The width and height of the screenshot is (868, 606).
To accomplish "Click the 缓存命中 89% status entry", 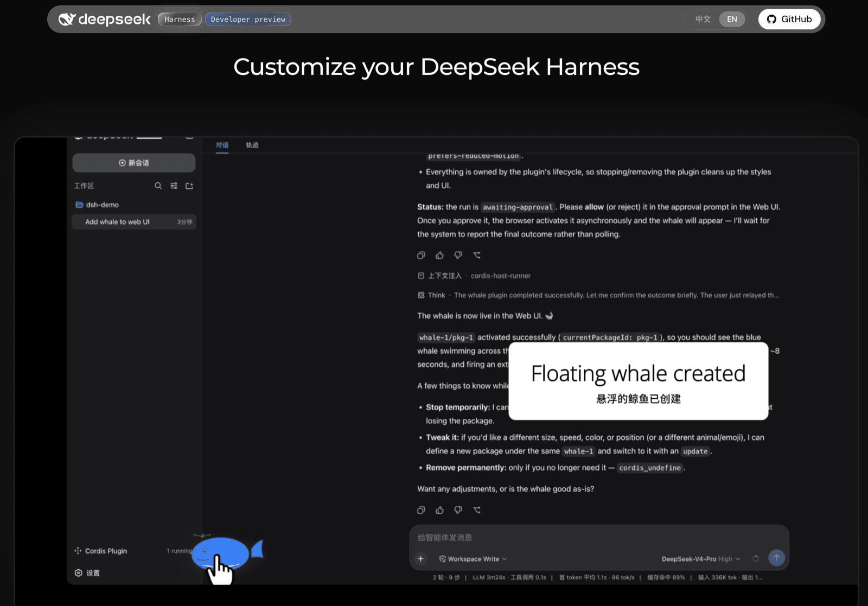I will pos(666,577).
